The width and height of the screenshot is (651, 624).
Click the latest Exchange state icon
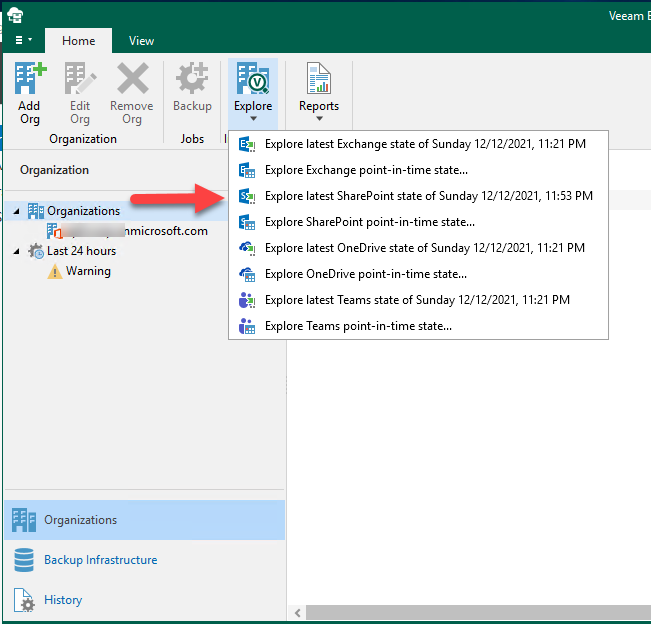pos(247,144)
